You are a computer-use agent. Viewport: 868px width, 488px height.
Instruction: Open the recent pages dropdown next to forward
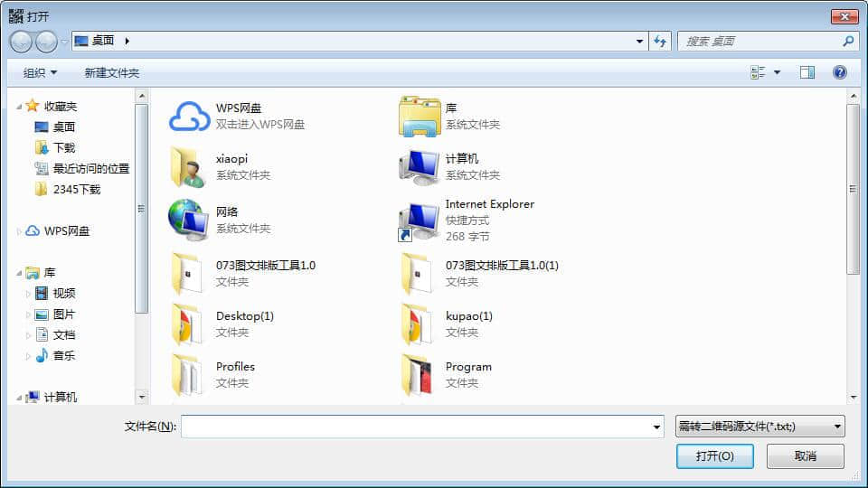63,42
